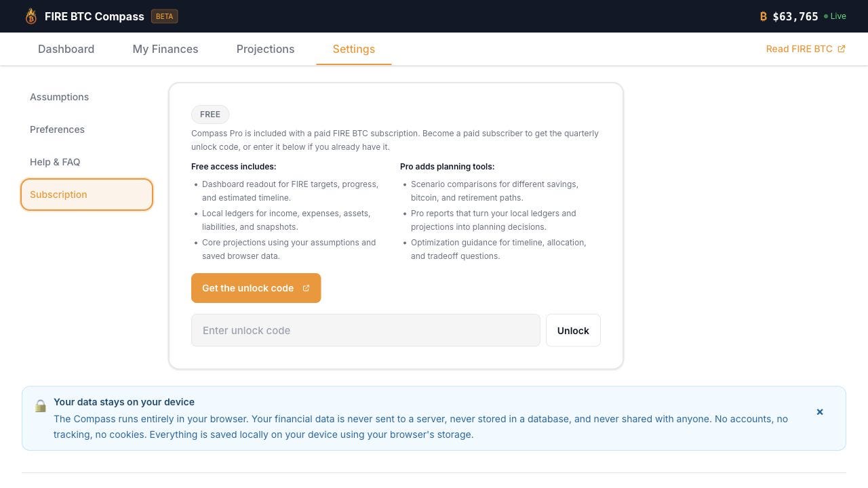Image resolution: width=868 pixels, height=488 pixels.
Task: Click the FIRE BTC Compass flame logo
Action: 31,16
